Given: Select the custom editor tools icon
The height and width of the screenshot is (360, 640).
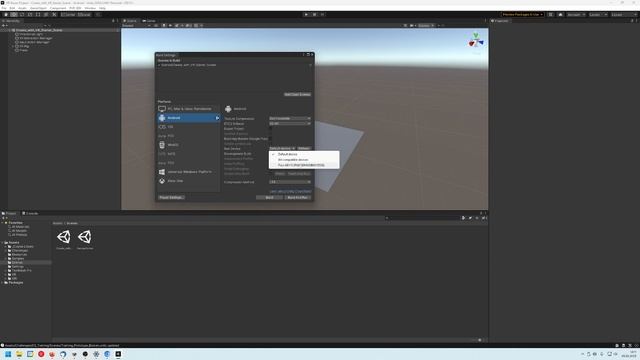Looking at the screenshot, I should click(54, 14).
